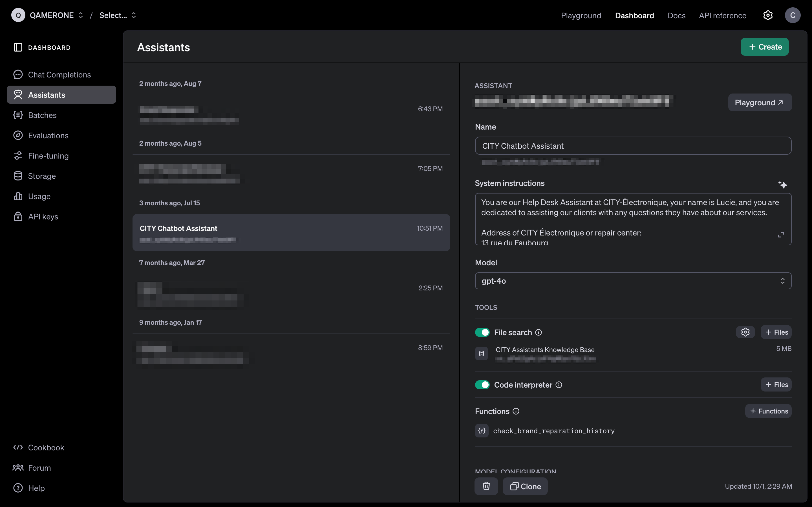Open user avatar account menu
812x507 pixels.
coord(793,15)
